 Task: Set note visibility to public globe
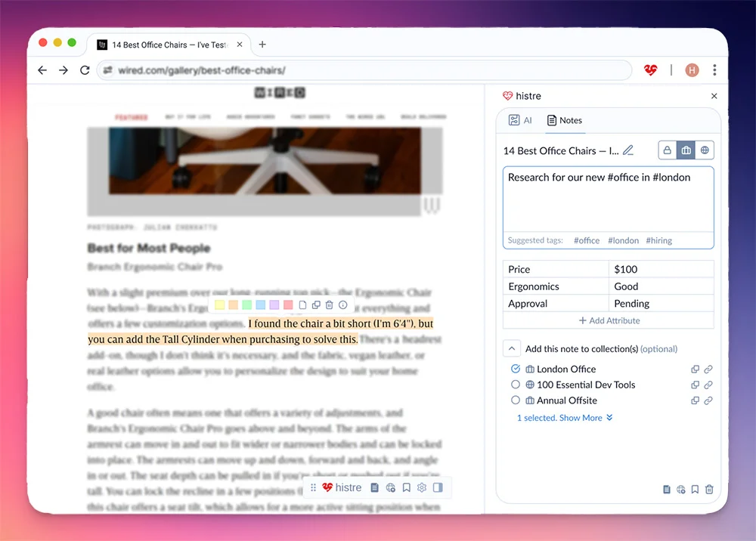705,150
